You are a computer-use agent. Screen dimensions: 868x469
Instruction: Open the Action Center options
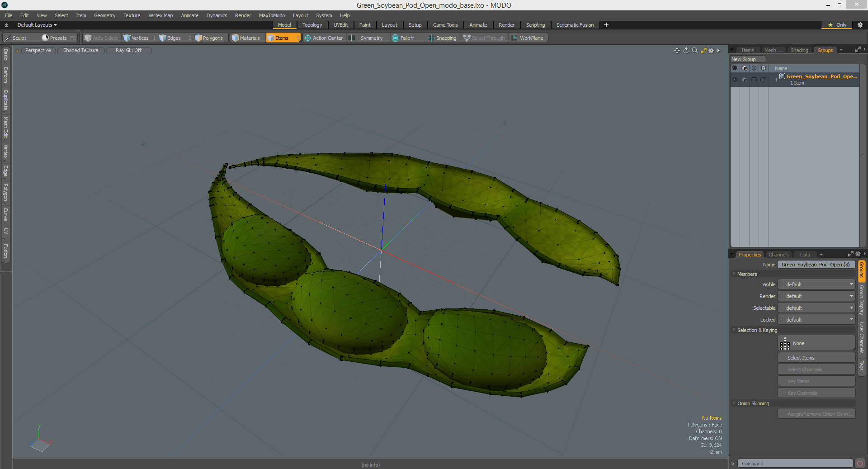[324, 38]
